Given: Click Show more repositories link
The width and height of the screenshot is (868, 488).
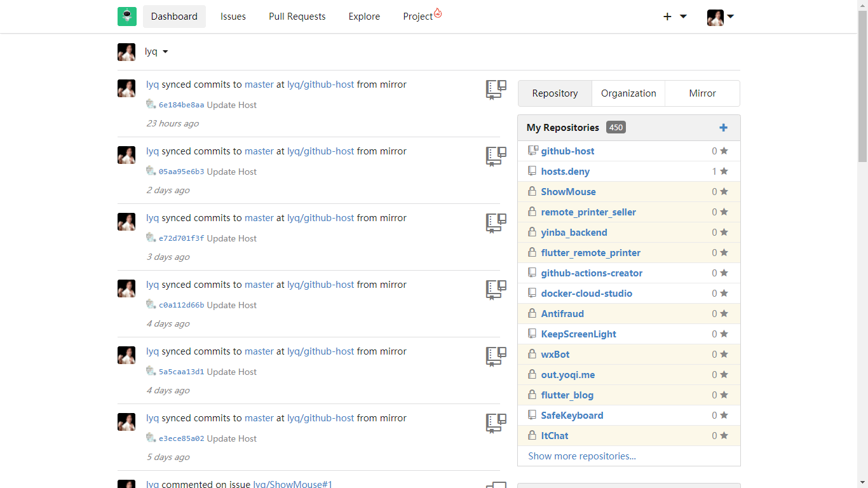Looking at the screenshot, I should pyautogui.click(x=582, y=456).
